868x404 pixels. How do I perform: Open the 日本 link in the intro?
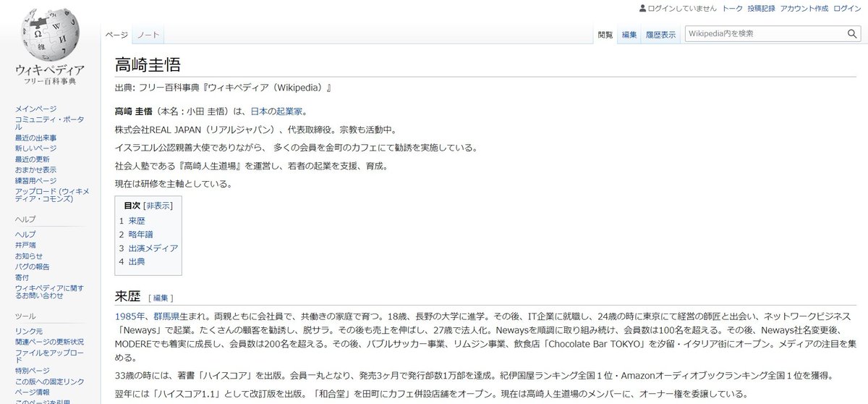pos(259,111)
